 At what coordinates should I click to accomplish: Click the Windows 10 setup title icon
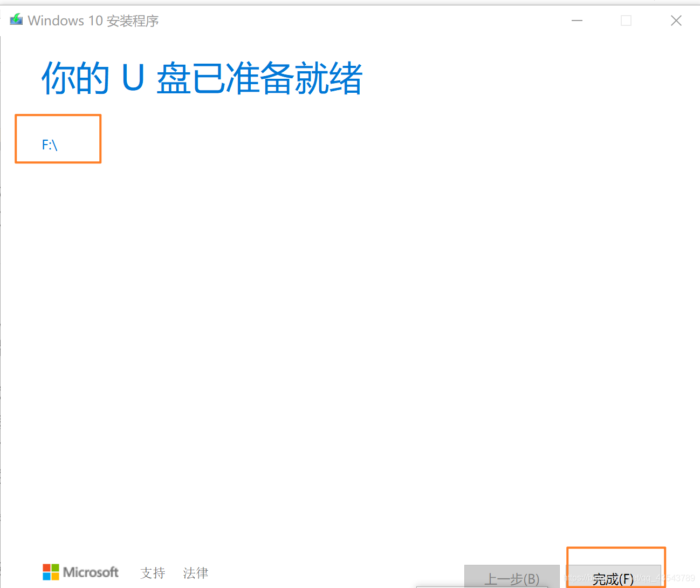[x=16, y=20]
